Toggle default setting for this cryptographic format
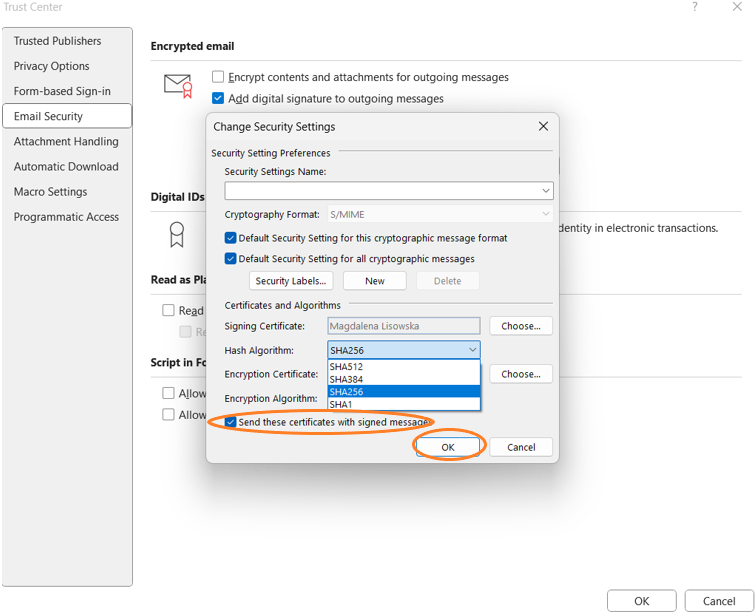756x615 pixels. 230,238
